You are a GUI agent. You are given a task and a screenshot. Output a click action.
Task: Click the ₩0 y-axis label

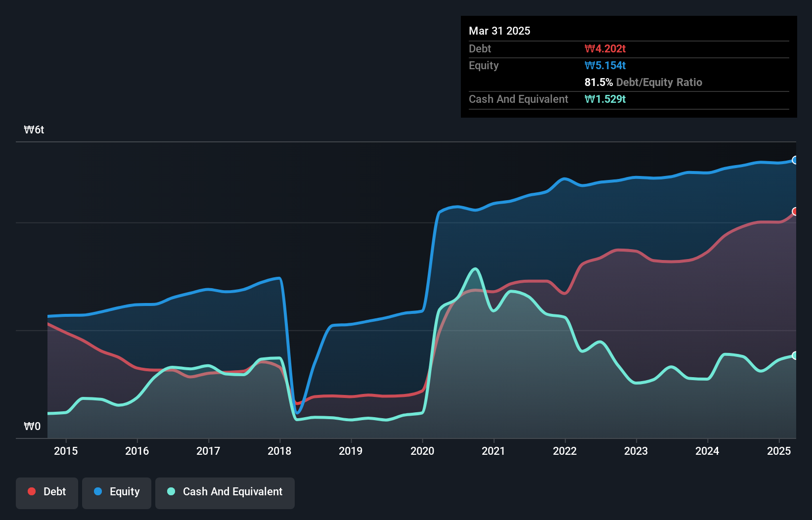(x=32, y=427)
